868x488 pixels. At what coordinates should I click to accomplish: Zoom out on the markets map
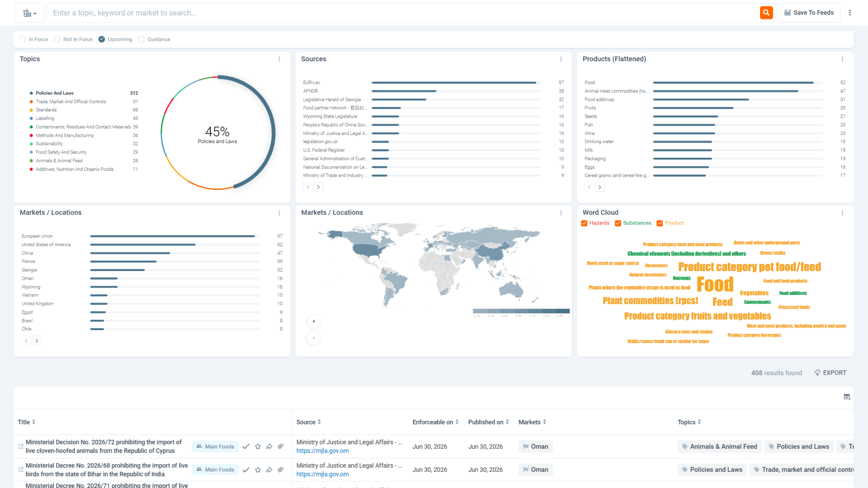point(314,338)
